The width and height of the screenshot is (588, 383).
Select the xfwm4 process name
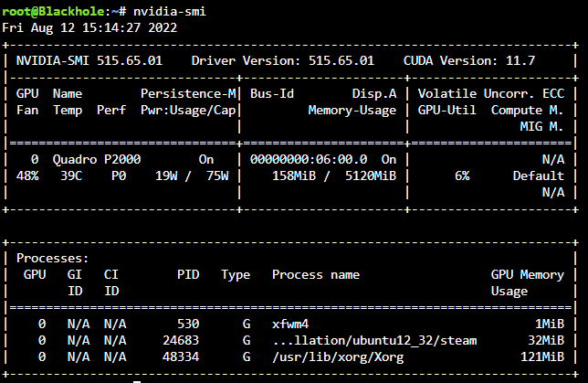[x=290, y=324]
